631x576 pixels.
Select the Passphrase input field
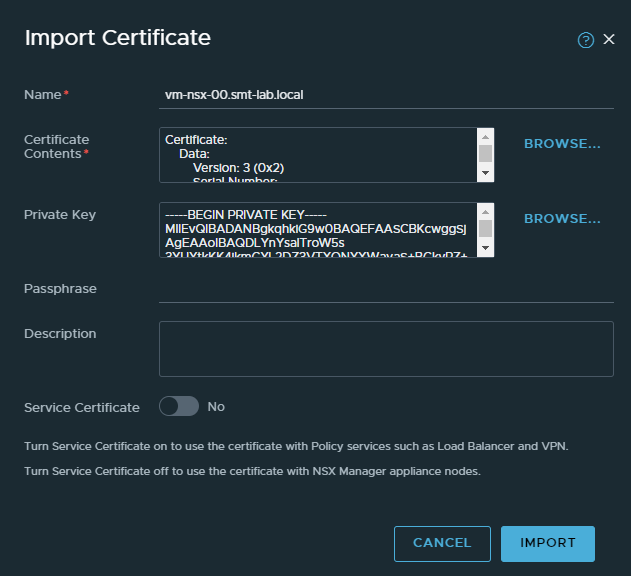386,289
